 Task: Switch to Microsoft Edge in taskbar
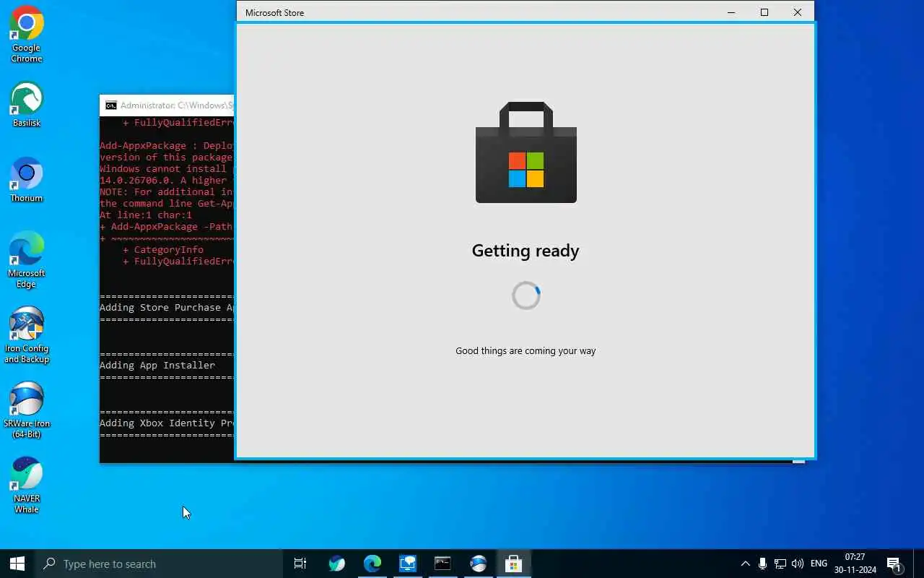pyautogui.click(x=372, y=564)
